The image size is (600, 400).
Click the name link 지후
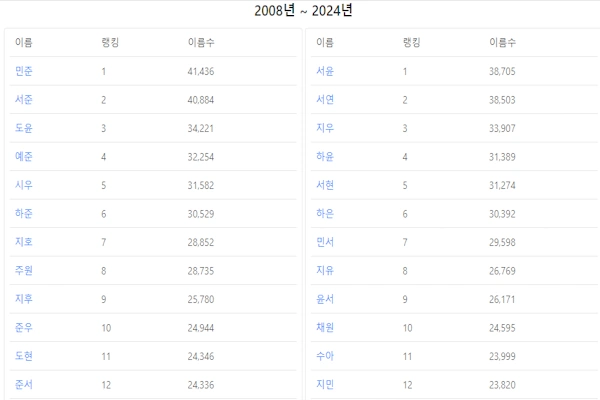(x=24, y=299)
